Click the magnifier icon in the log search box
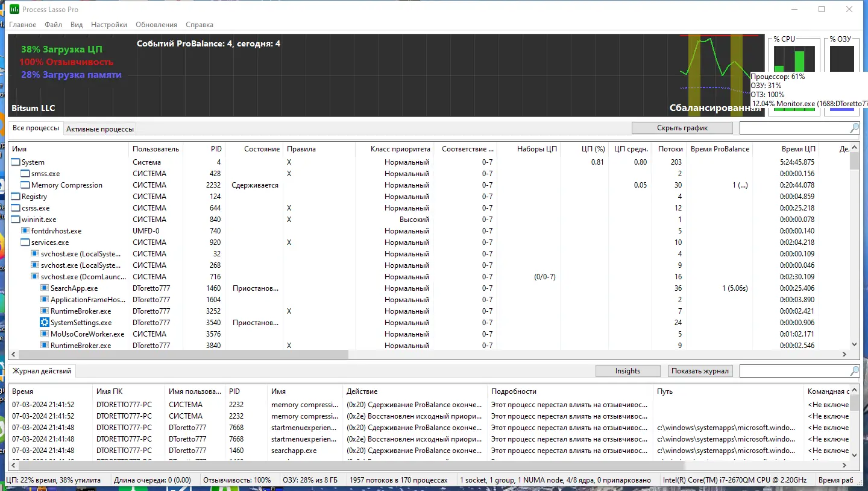The height and width of the screenshot is (491, 868). pyautogui.click(x=854, y=371)
